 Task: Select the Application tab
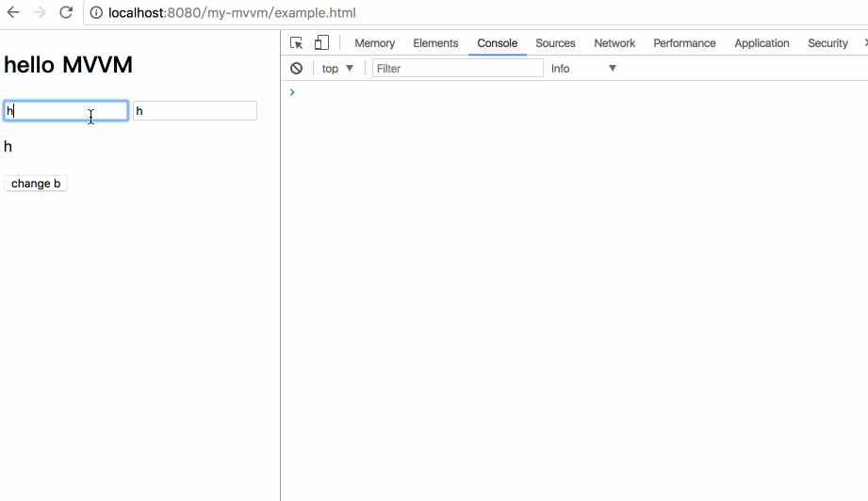(762, 43)
